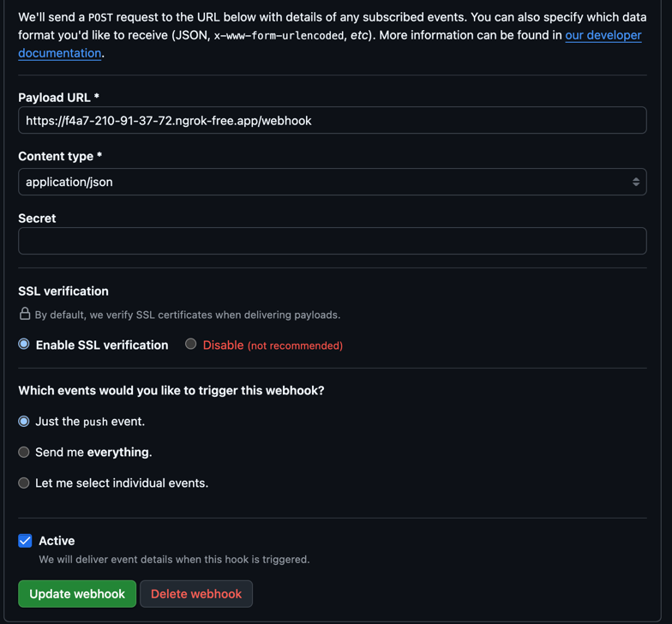The width and height of the screenshot is (672, 624).
Task: Click the Active label text
Action: pos(57,541)
